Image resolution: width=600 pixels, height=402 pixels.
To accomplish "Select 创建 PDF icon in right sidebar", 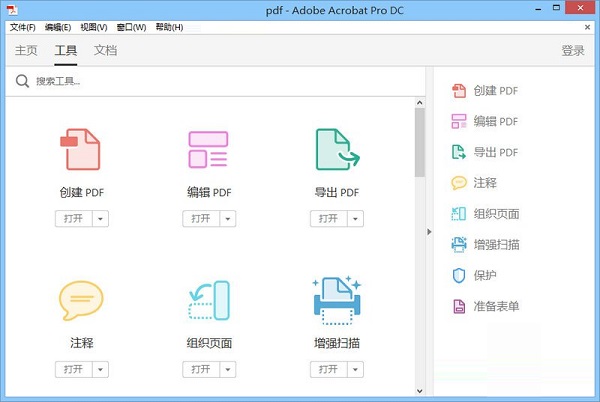I will click(459, 91).
